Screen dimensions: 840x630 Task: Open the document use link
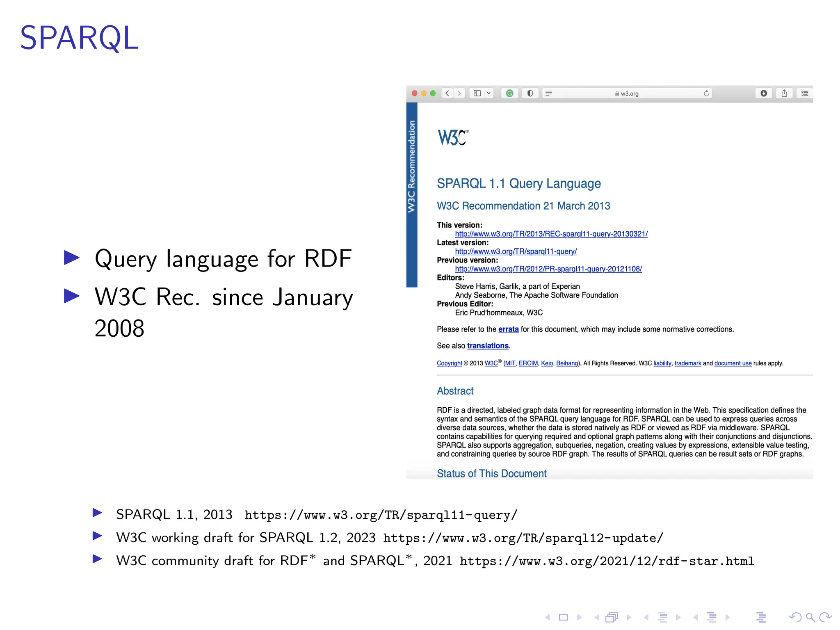coord(733,363)
